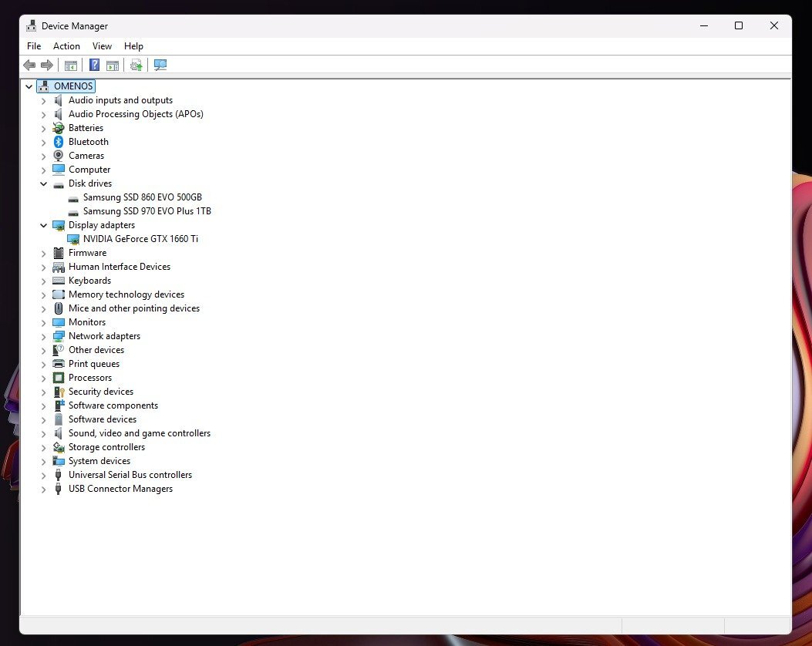Expand Memory technology devices chevron
812x646 pixels.
coord(43,295)
